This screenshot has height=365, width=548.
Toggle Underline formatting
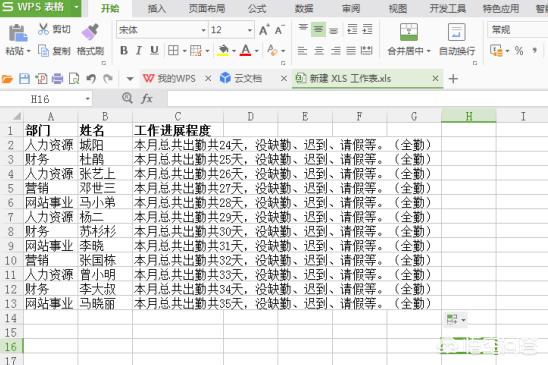154,51
